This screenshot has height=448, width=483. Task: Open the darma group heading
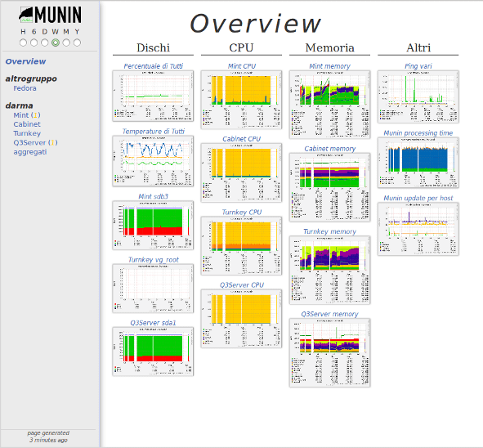(19, 105)
